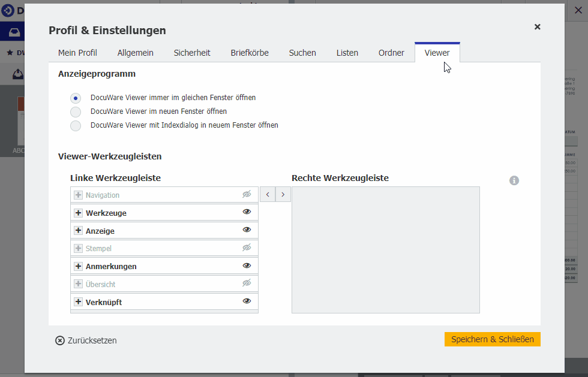Click the info icon beside Rechte Werkzeugleiste

(514, 180)
